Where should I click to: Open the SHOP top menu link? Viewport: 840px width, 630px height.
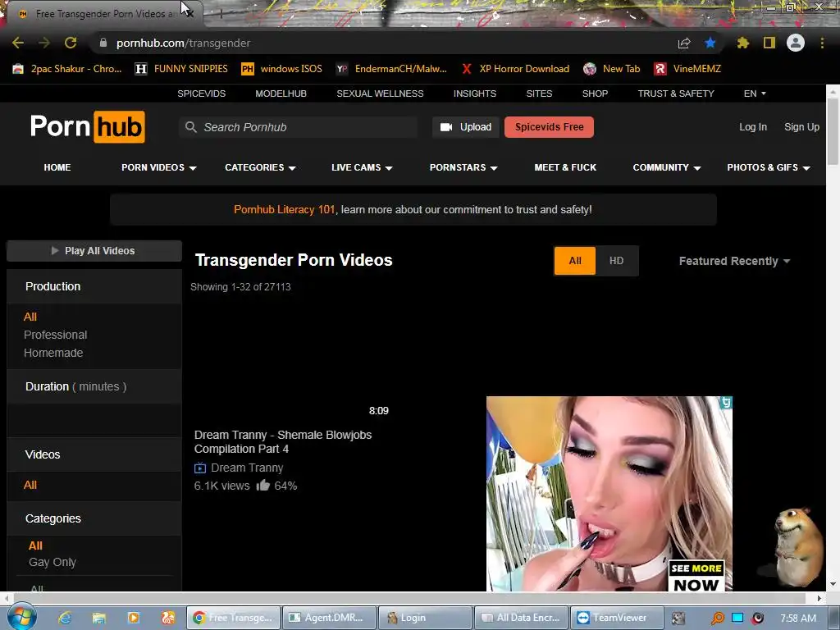tap(596, 94)
